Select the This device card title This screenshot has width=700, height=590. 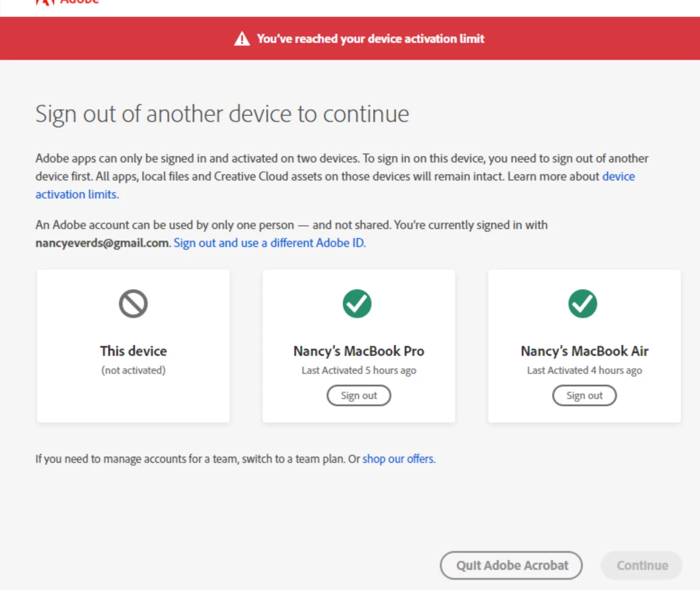[134, 351]
